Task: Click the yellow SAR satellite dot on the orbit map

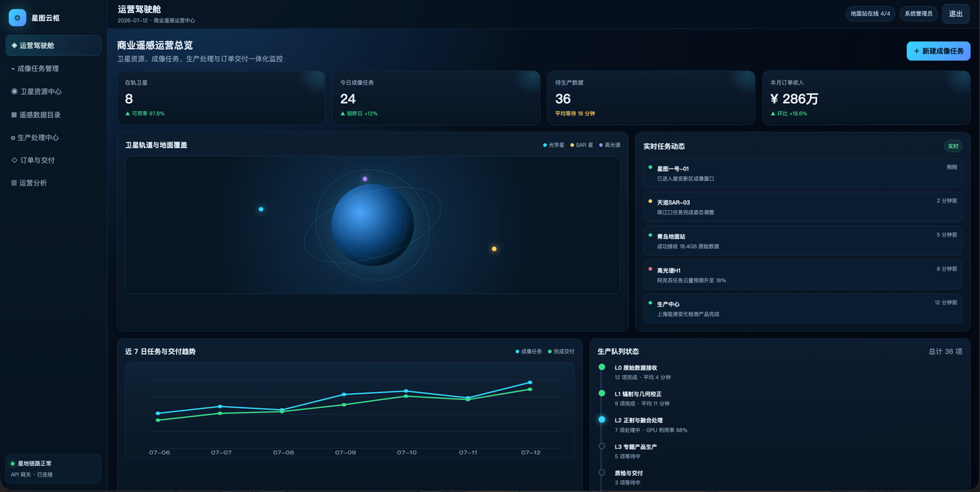Action: (494, 249)
